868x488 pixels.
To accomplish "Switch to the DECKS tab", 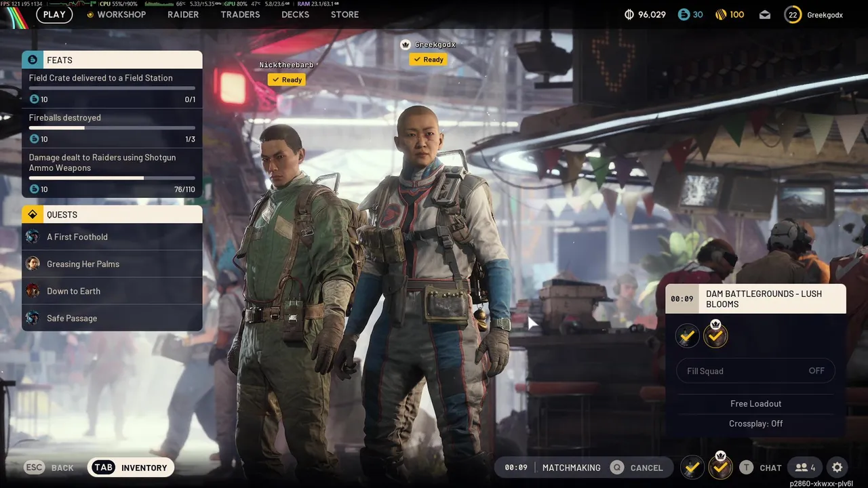I will pos(295,14).
